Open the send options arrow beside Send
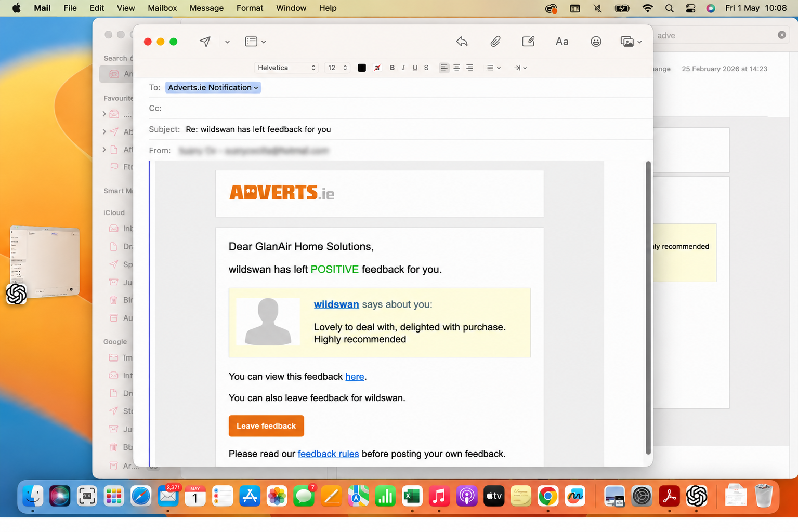798x532 pixels. [x=227, y=42]
